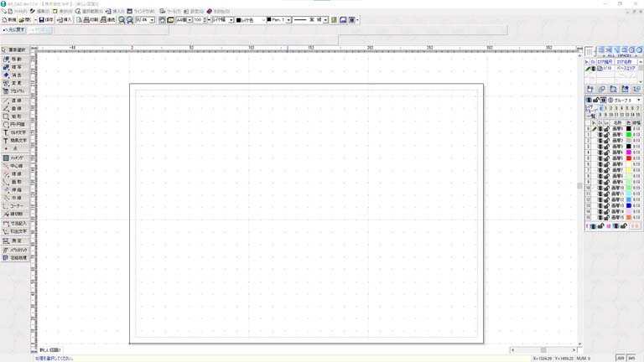644x362 pixels.
Task: Activate the 測定 measure tool
Action: (14, 241)
